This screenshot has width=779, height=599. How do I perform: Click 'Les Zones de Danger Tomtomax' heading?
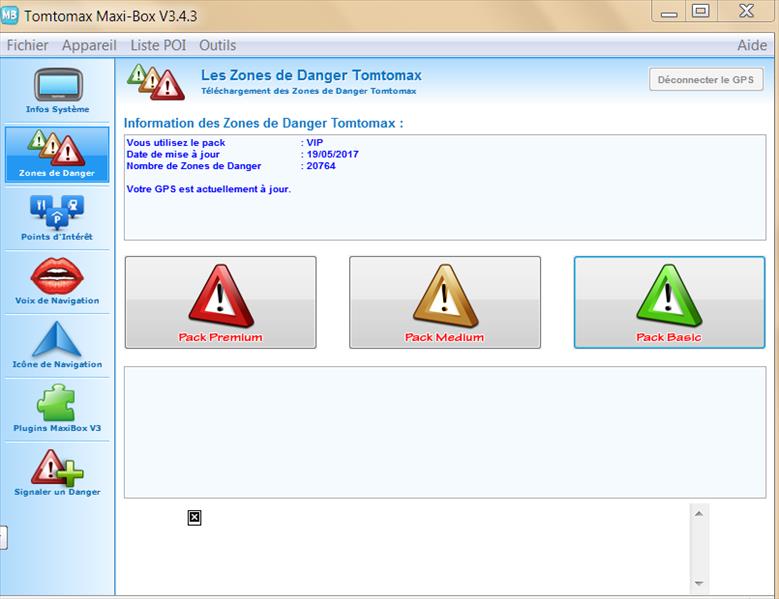coord(311,75)
